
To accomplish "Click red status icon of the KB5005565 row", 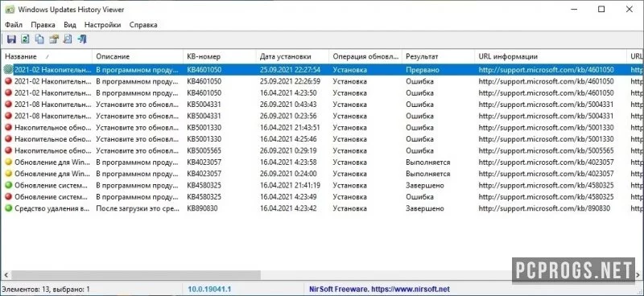I will click(x=8, y=150).
